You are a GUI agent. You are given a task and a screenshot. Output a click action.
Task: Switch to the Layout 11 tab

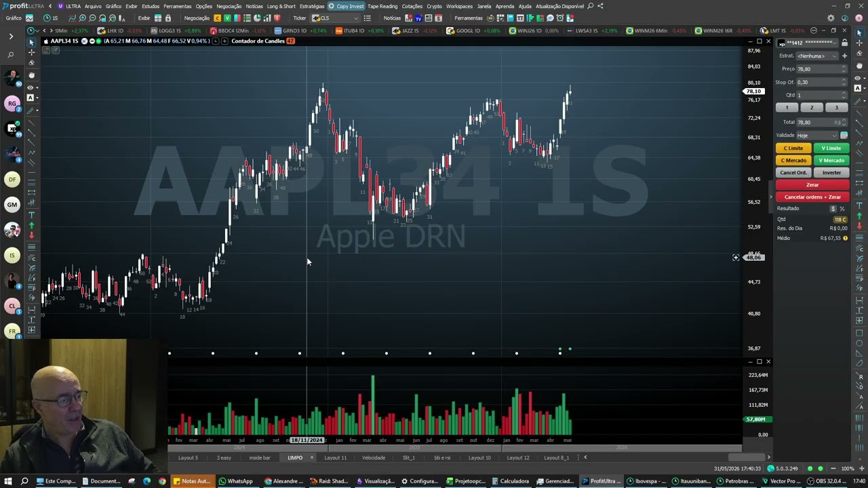point(335,457)
